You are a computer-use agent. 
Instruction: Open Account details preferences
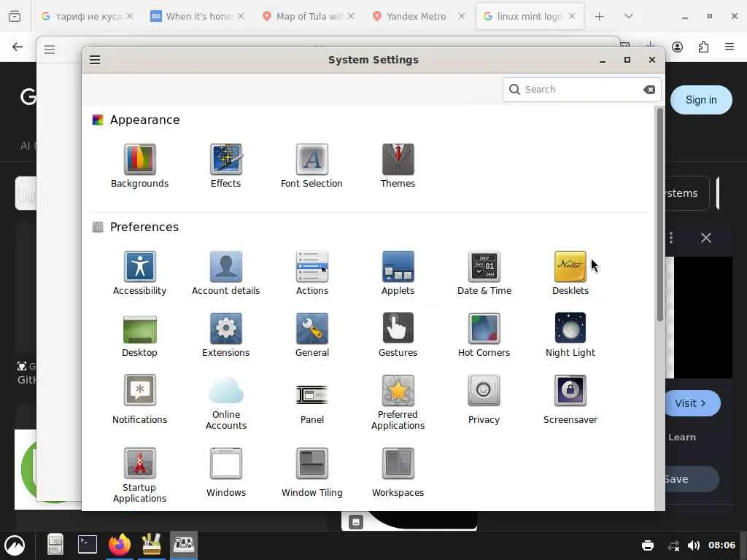pyautogui.click(x=226, y=273)
